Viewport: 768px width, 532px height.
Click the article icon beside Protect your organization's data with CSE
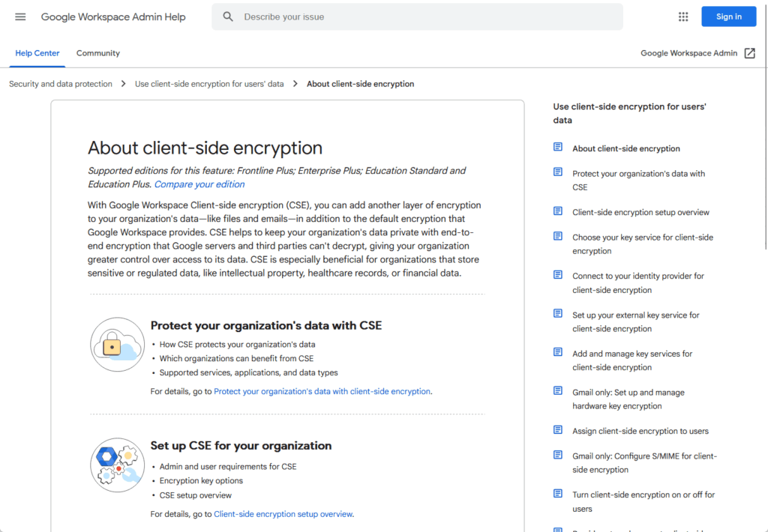(x=558, y=172)
